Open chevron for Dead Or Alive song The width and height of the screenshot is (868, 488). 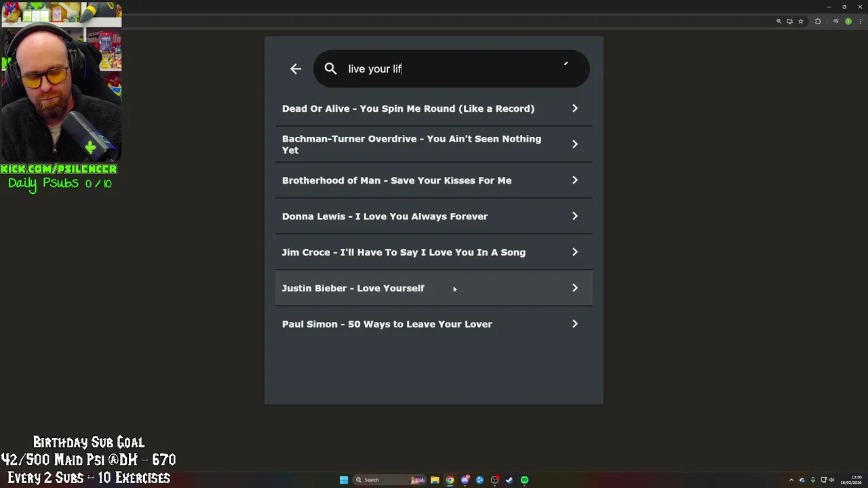click(x=575, y=108)
